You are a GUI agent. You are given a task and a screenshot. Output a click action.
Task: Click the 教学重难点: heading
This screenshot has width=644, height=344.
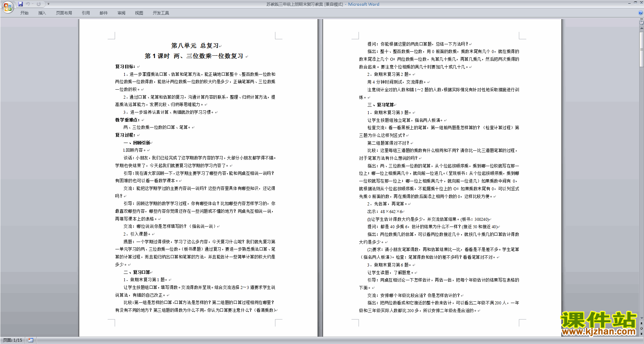(127, 120)
